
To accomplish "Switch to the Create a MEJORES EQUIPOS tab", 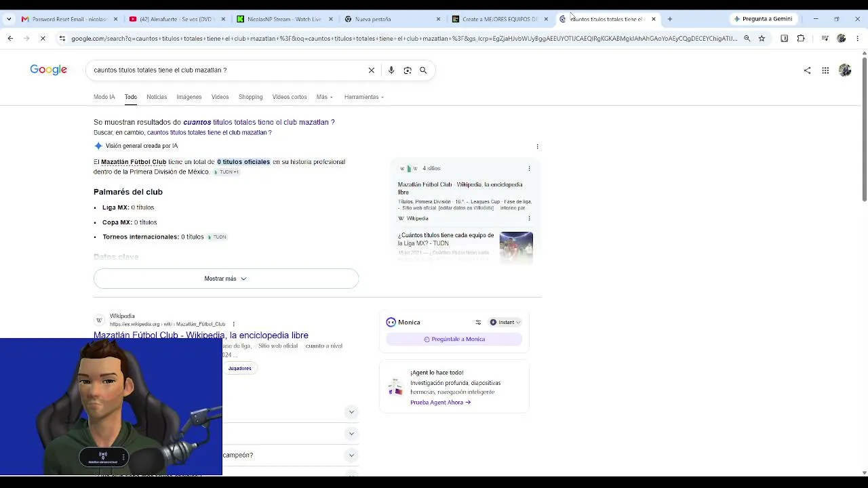I will point(500,19).
